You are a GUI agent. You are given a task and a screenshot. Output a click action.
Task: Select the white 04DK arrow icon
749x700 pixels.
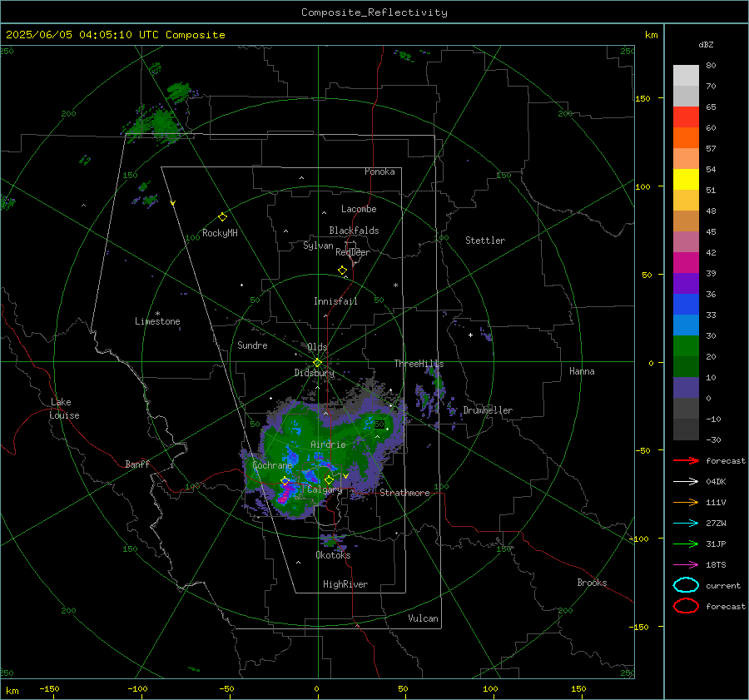coord(686,482)
